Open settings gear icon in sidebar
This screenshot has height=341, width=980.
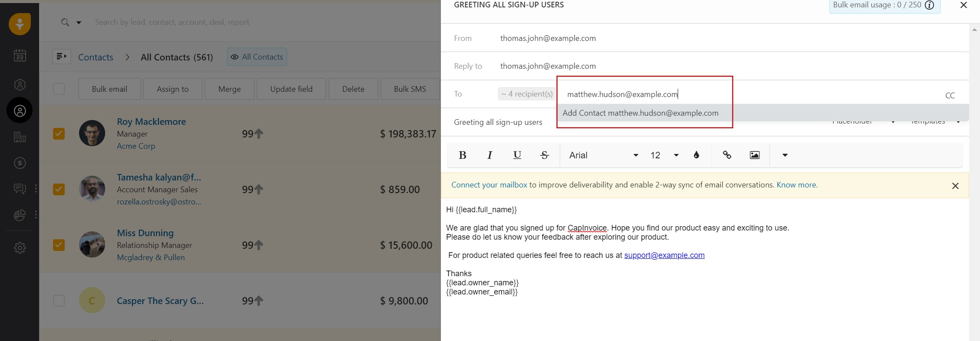pos(20,248)
